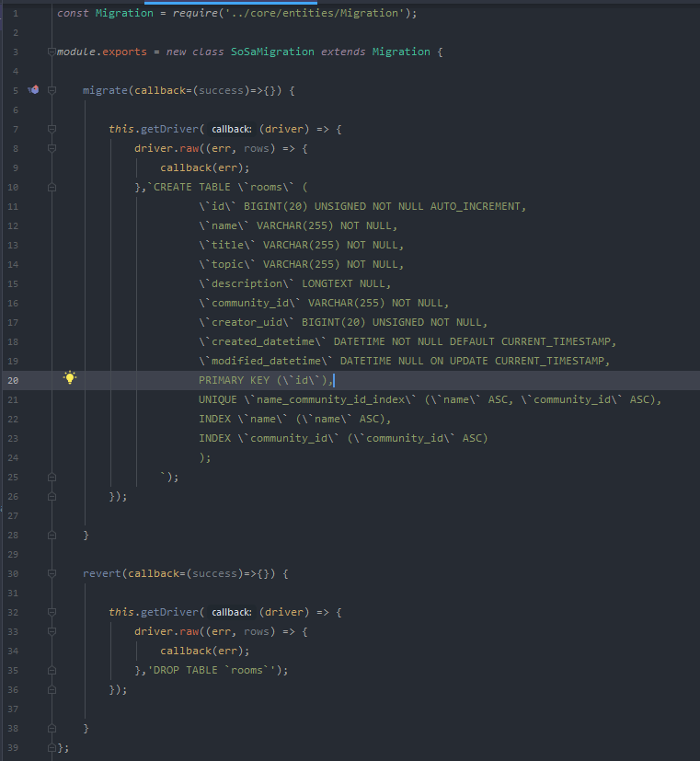
Task: Click line number 27 in the gutter
Action: (13, 516)
